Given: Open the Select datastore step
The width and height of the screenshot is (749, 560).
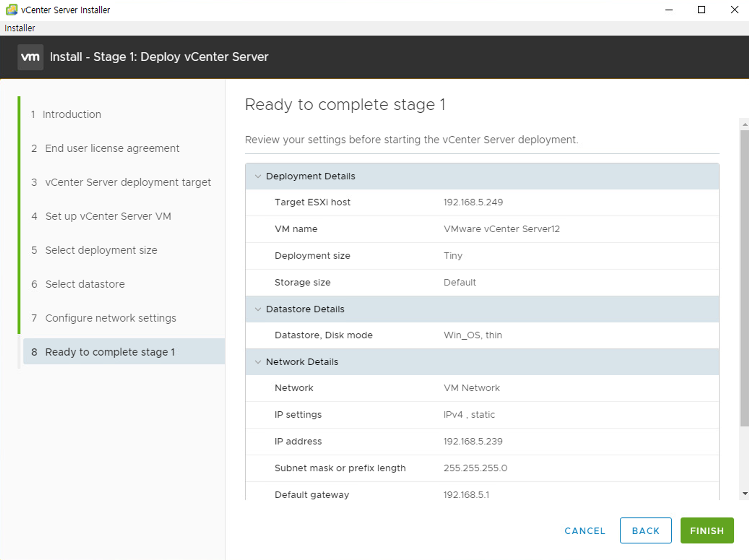Looking at the screenshot, I should [x=85, y=284].
